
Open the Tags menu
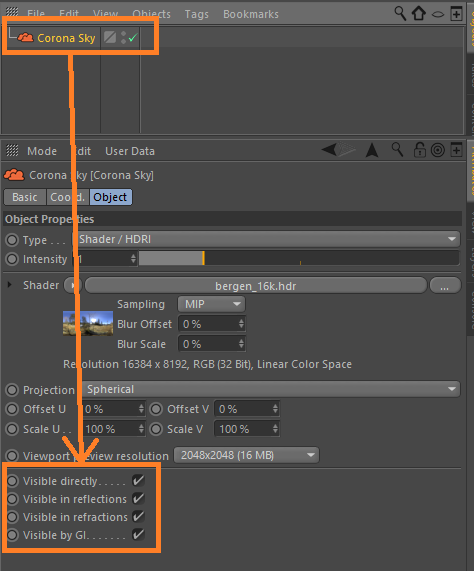pos(197,14)
